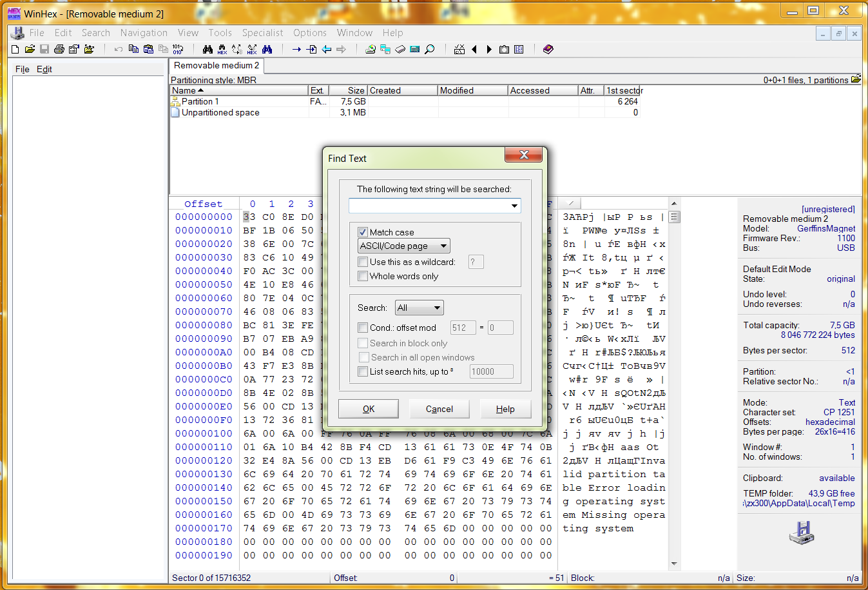Viewport: 868px width, 590px height.
Task: Tick List search hits checkbox
Action: tap(363, 371)
